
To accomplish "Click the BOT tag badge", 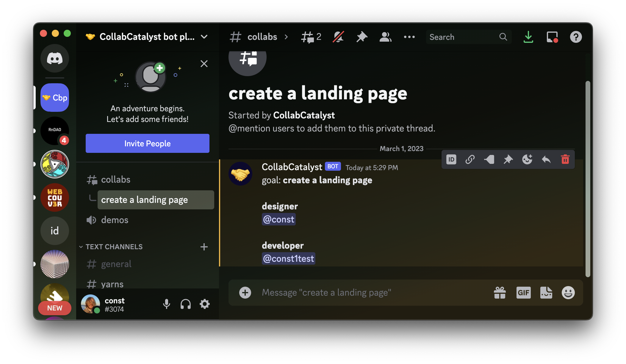I will tap(333, 167).
